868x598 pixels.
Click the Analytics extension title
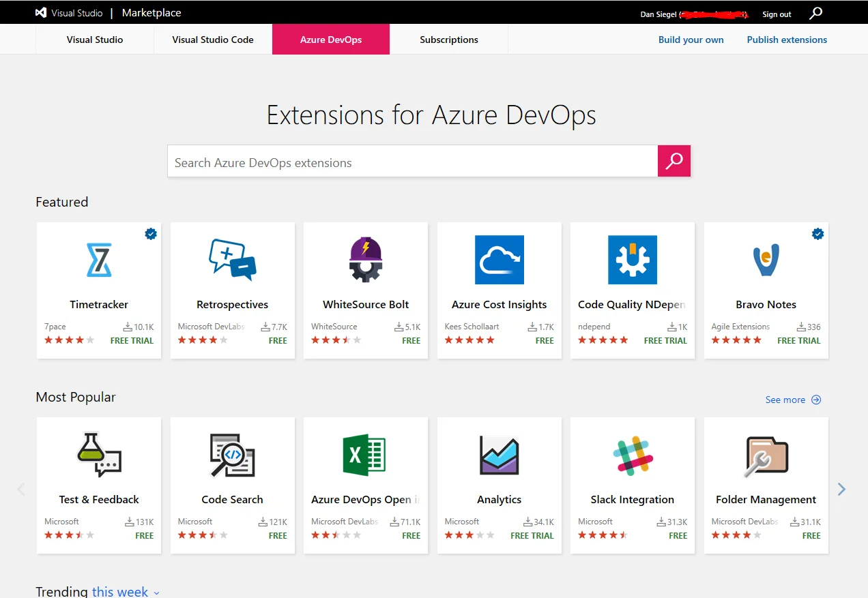(500, 499)
